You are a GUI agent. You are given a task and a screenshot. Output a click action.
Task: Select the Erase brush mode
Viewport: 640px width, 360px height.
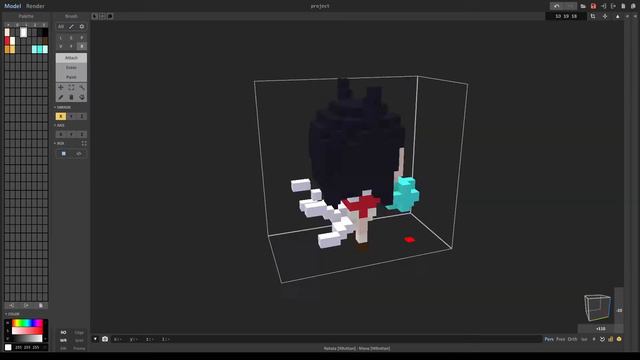coord(71,67)
